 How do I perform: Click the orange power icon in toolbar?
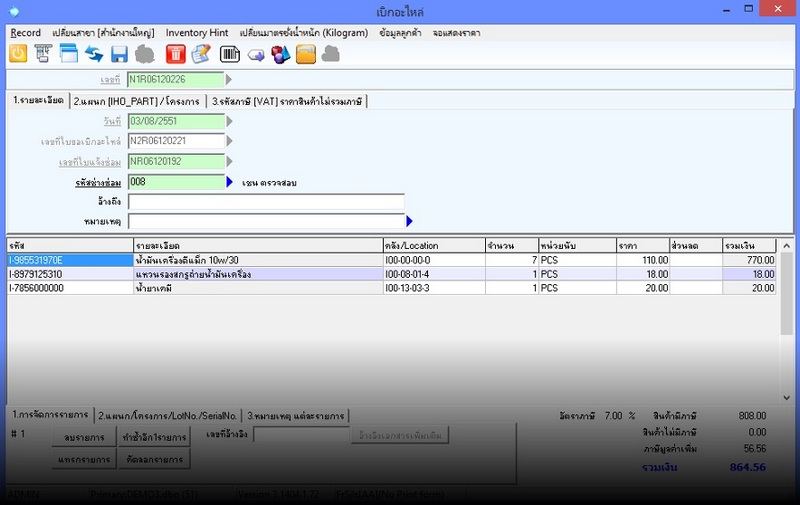pos(18,54)
